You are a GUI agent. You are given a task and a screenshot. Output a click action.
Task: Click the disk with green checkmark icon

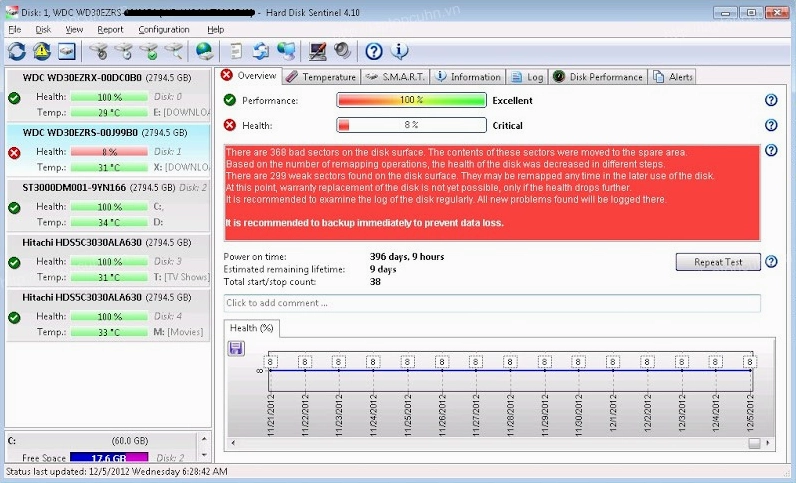(149, 51)
